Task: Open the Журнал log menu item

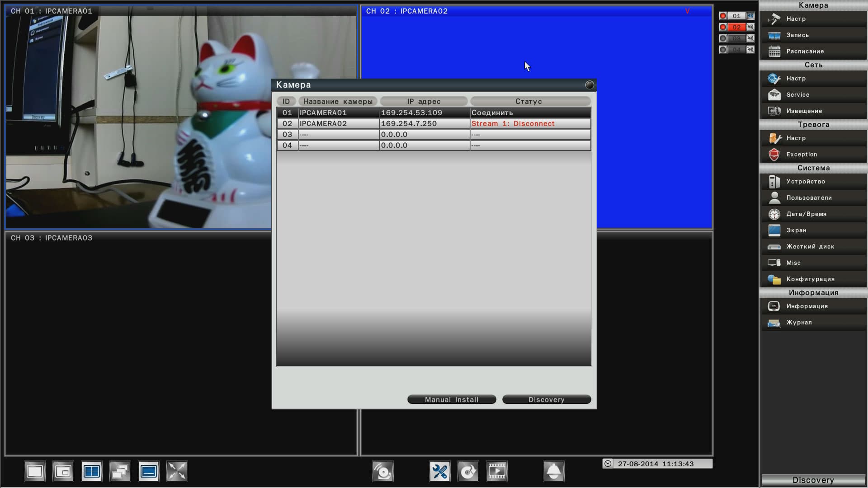Action: [x=799, y=323]
